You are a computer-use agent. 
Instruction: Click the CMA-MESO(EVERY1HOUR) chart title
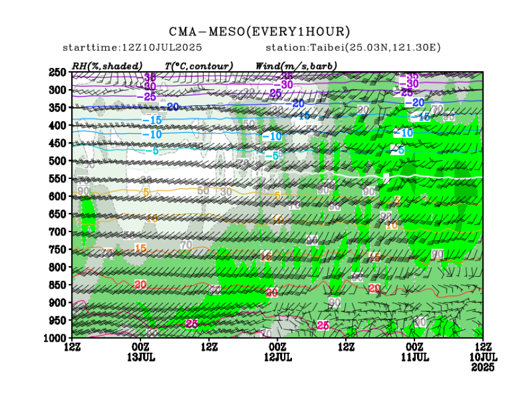[x=260, y=32]
